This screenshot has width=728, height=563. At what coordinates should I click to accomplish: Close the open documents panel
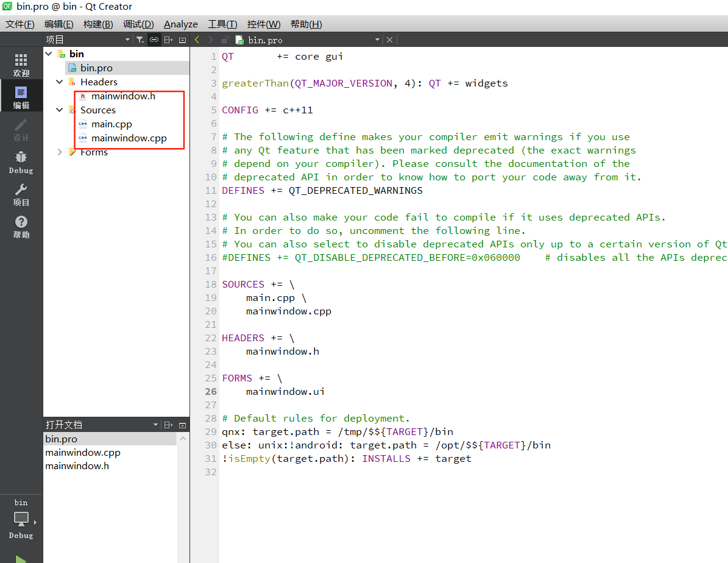(x=183, y=425)
